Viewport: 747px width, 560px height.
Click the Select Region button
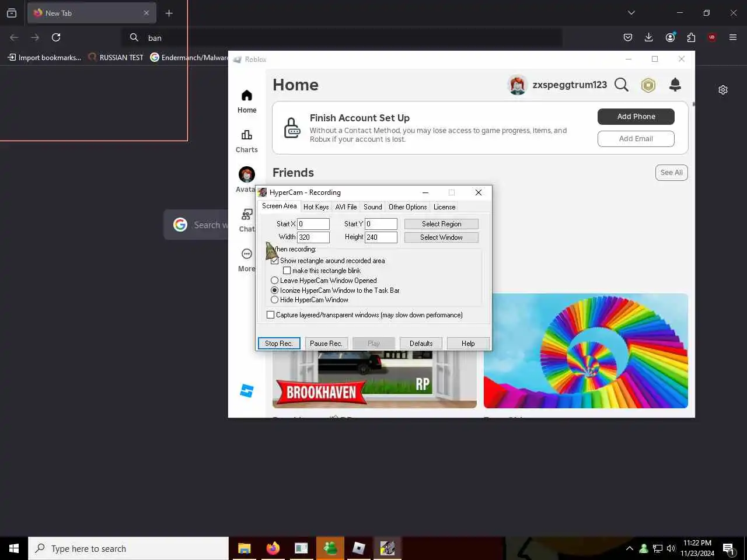click(441, 224)
